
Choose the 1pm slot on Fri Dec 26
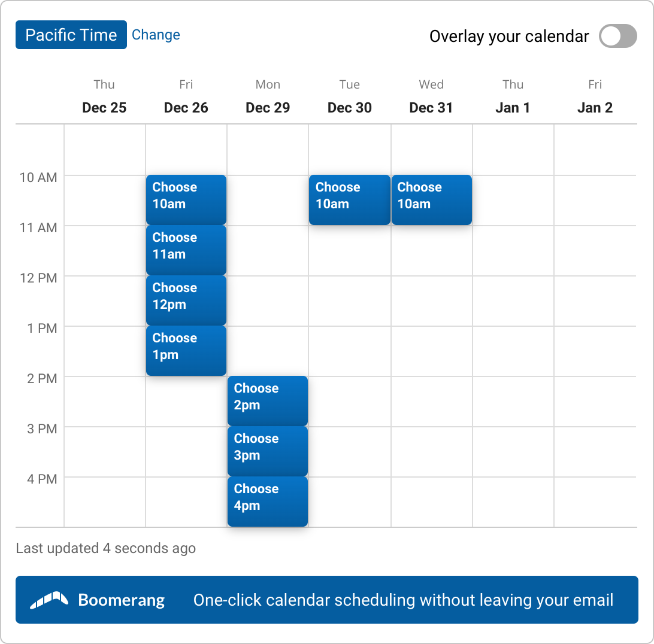186,350
